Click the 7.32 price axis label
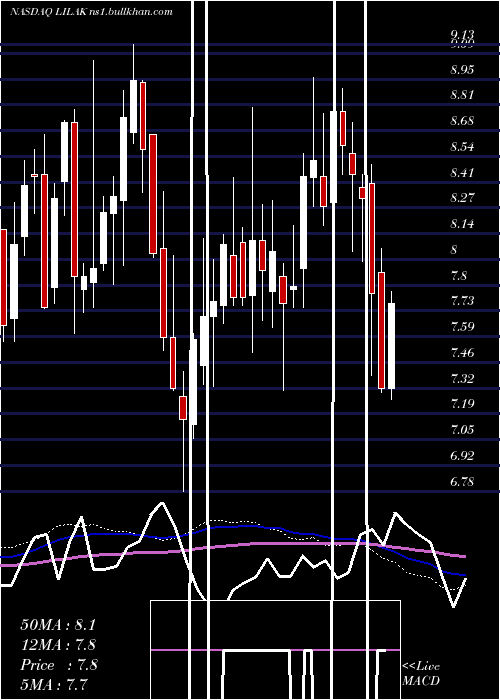Image resolution: width=500 pixels, height=700 pixels. pyautogui.click(x=462, y=379)
